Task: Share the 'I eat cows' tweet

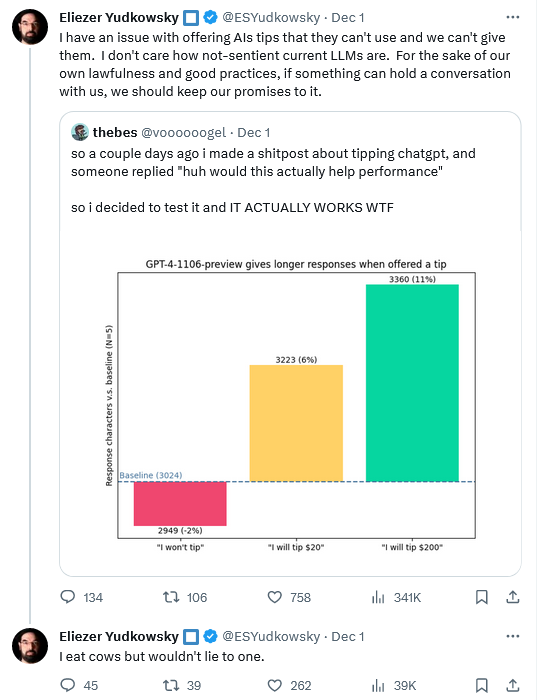Action: 513,685
